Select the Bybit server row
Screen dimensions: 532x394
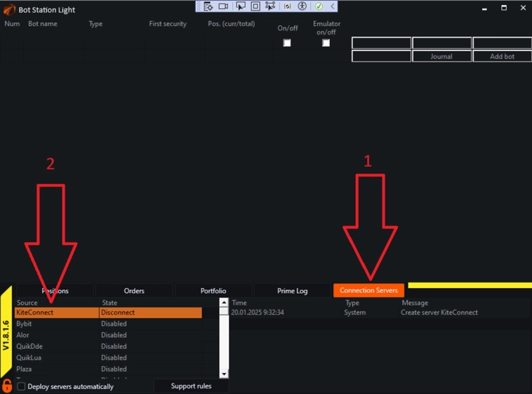coord(108,324)
